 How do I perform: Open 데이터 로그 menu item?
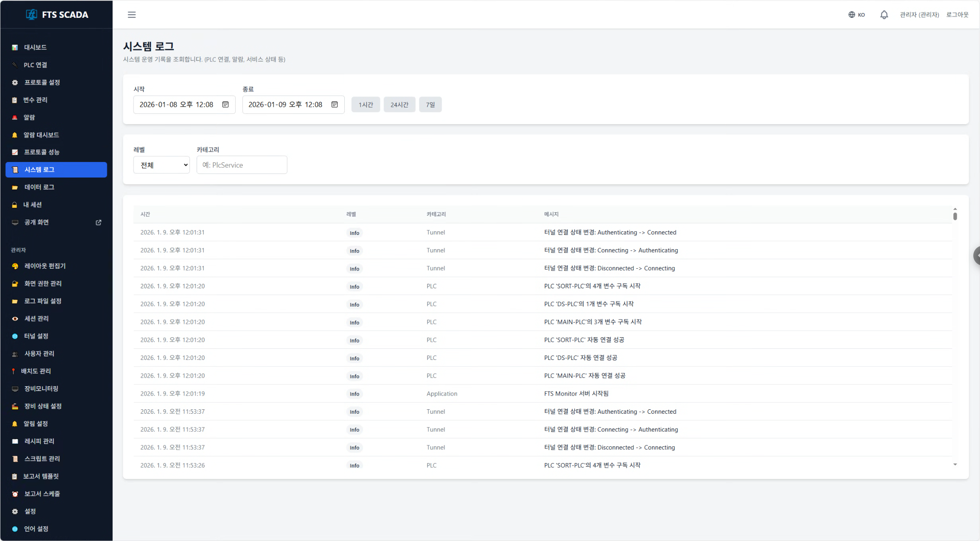point(39,187)
